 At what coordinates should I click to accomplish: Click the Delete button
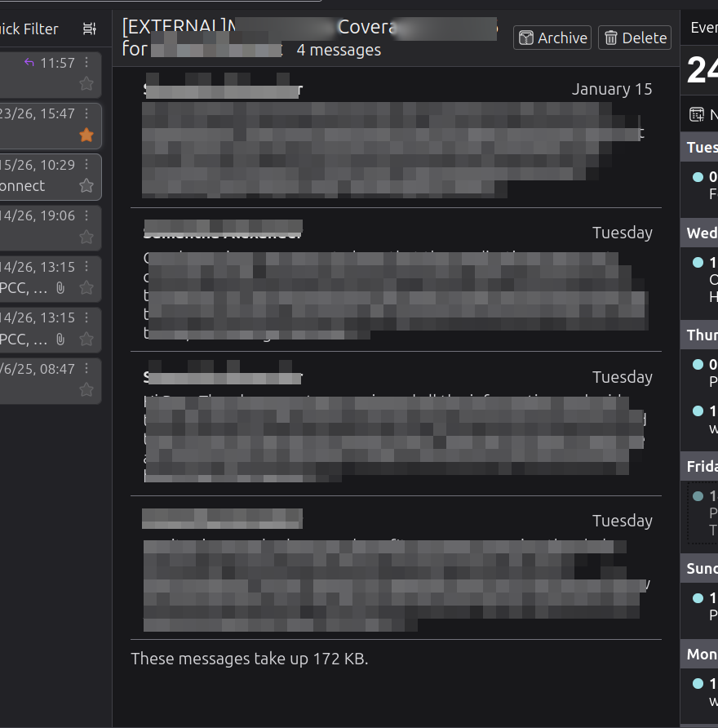pos(635,38)
